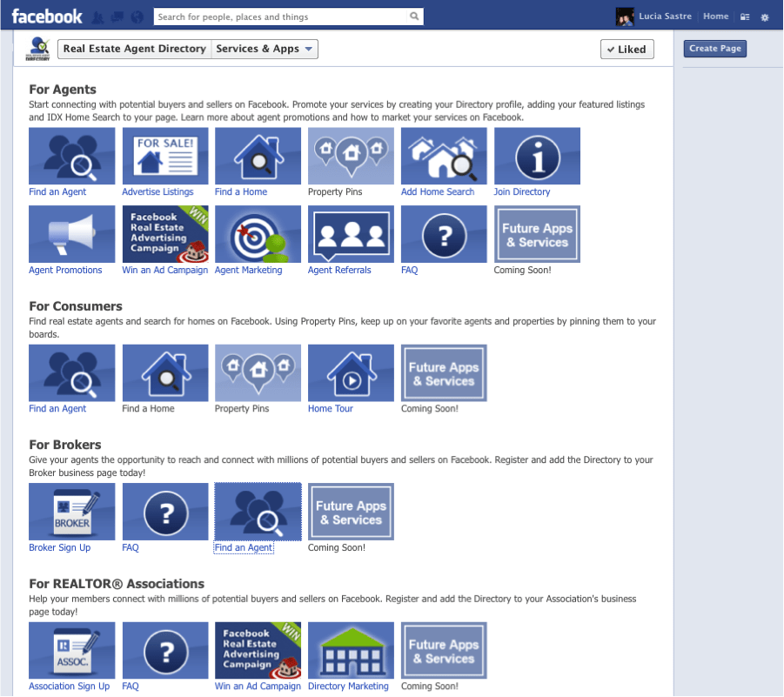This screenshot has height=697, width=784.
Task: Open Win an Ad Campaign tile under REALTOR Associations
Action: coord(258,651)
